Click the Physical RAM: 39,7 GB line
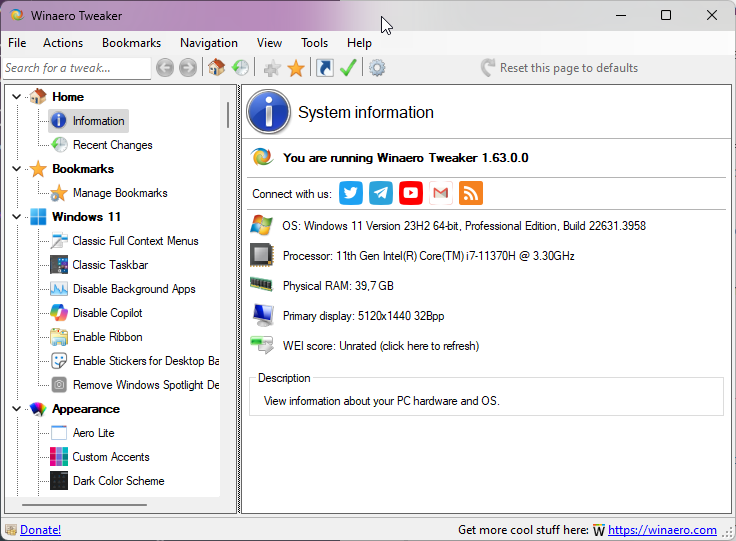Viewport: 736px width, 541px height. click(x=338, y=286)
